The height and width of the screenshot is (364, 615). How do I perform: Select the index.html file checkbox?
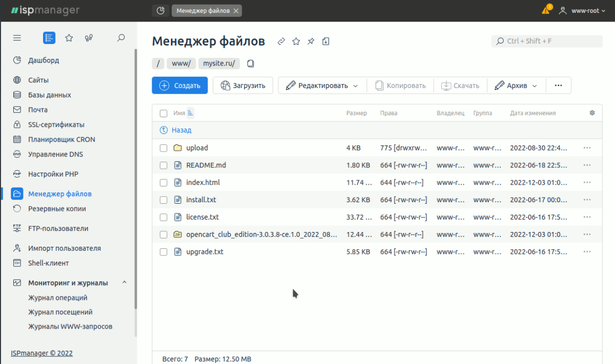point(163,183)
